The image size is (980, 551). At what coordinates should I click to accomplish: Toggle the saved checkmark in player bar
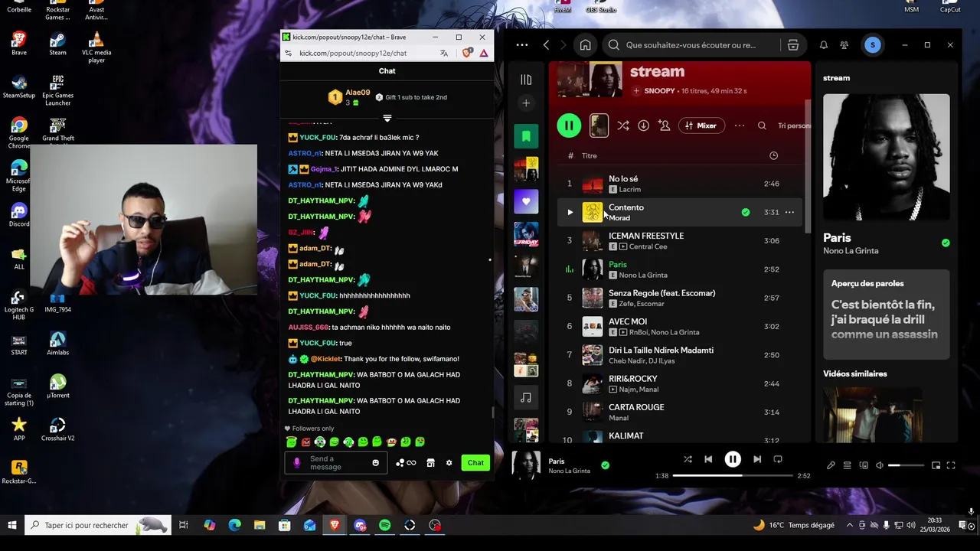tap(606, 465)
